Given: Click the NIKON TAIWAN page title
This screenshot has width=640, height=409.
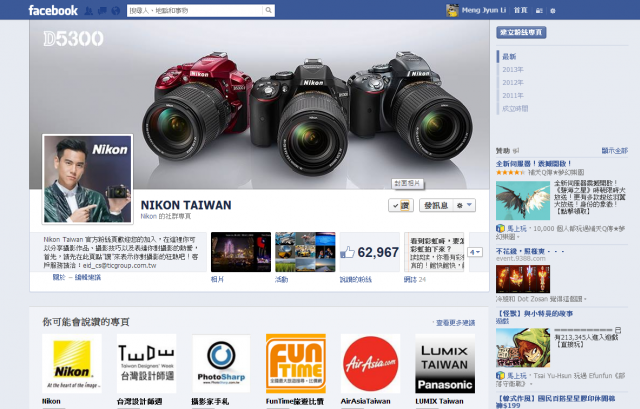Looking at the screenshot, I should click(x=186, y=205).
